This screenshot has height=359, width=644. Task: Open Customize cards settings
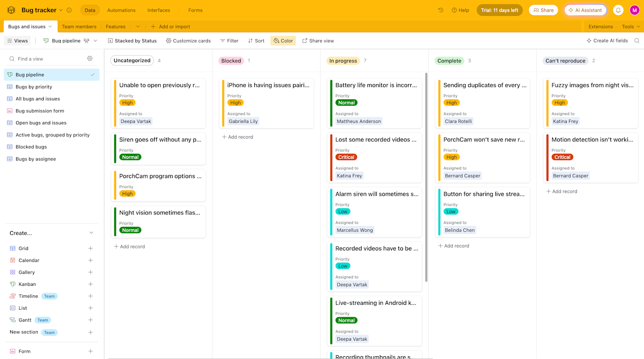tap(188, 41)
